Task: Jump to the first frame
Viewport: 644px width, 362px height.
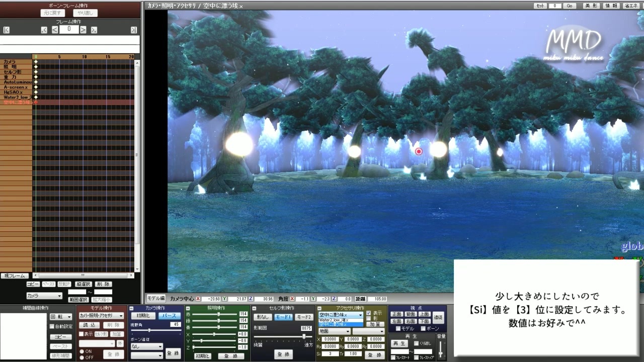Action: tap(6, 30)
